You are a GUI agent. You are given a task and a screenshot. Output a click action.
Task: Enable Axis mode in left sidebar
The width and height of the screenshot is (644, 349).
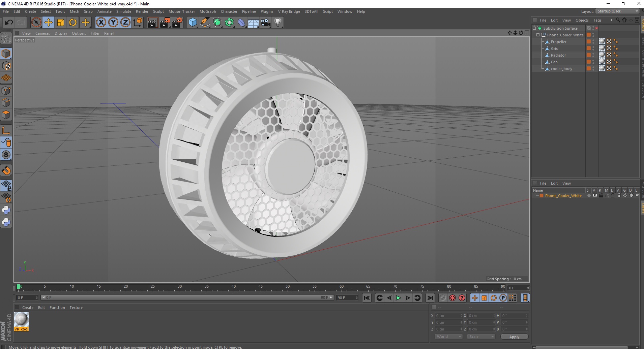pyautogui.click(x=6, y=130)
